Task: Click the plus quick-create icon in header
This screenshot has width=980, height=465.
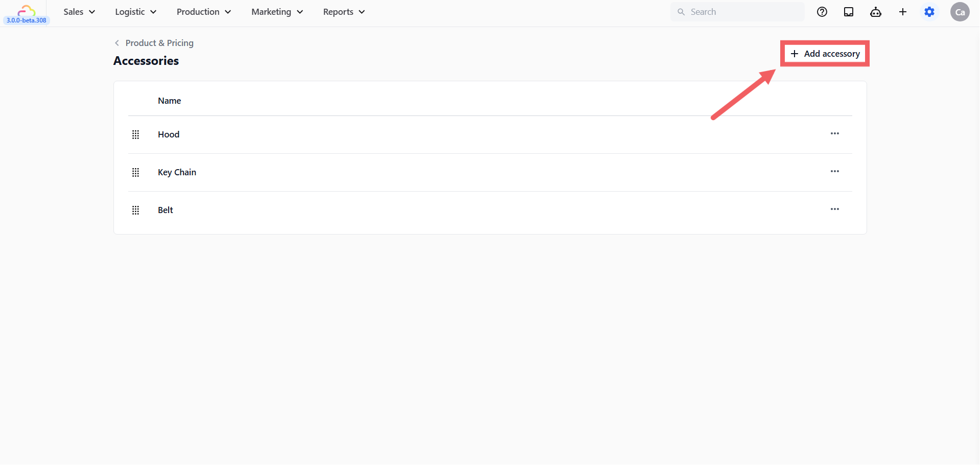Action: pos(903,12)
